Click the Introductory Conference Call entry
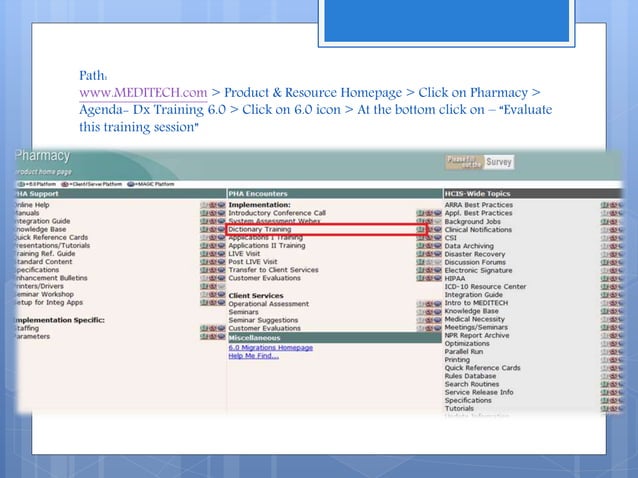The image size is (638, 478). (x=277, y=213)
